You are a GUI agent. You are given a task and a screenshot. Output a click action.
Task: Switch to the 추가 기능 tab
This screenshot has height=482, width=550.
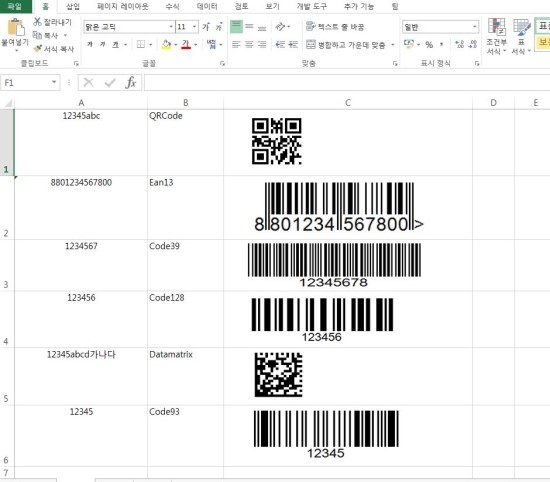359,6
